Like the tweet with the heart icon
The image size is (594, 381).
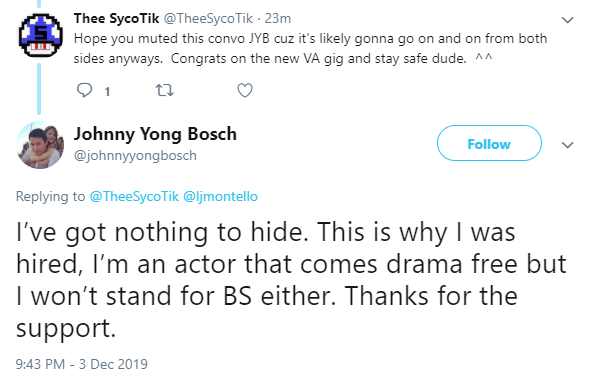[x=245, y=90]
